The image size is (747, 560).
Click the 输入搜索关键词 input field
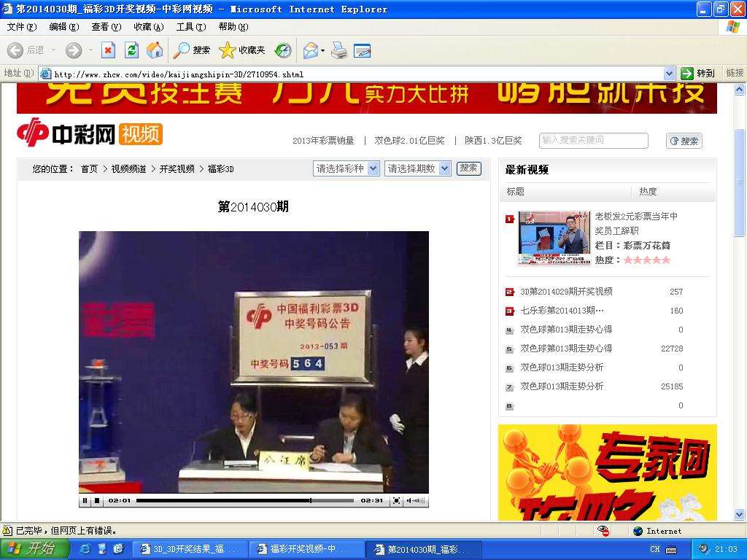point(594,141)
